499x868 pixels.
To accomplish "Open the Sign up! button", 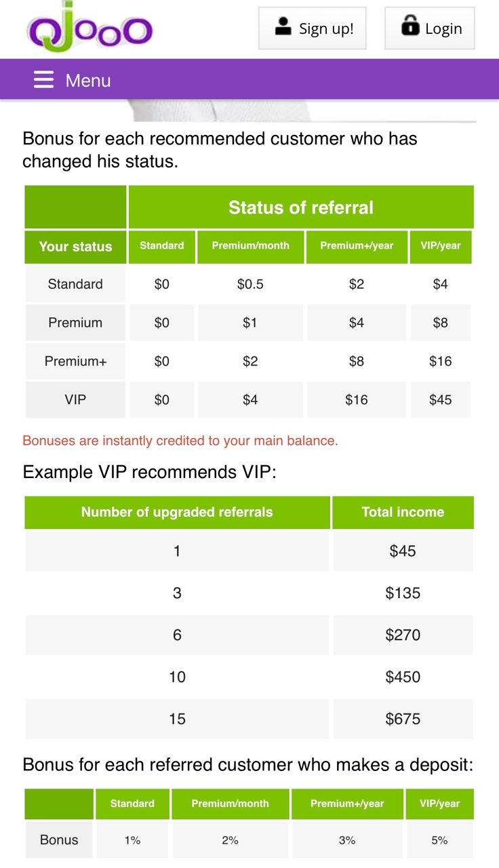I will 313,28.
